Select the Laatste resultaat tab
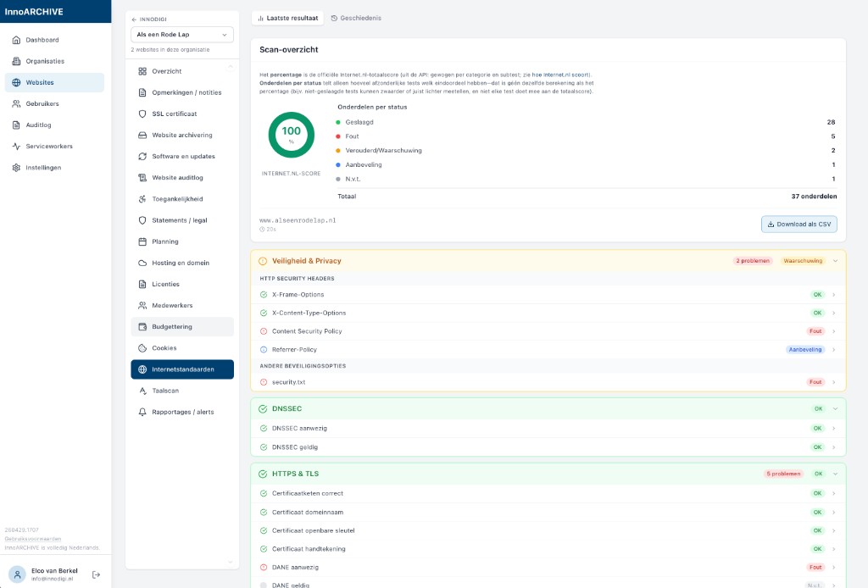868x588 pixels. coord(287,18)
